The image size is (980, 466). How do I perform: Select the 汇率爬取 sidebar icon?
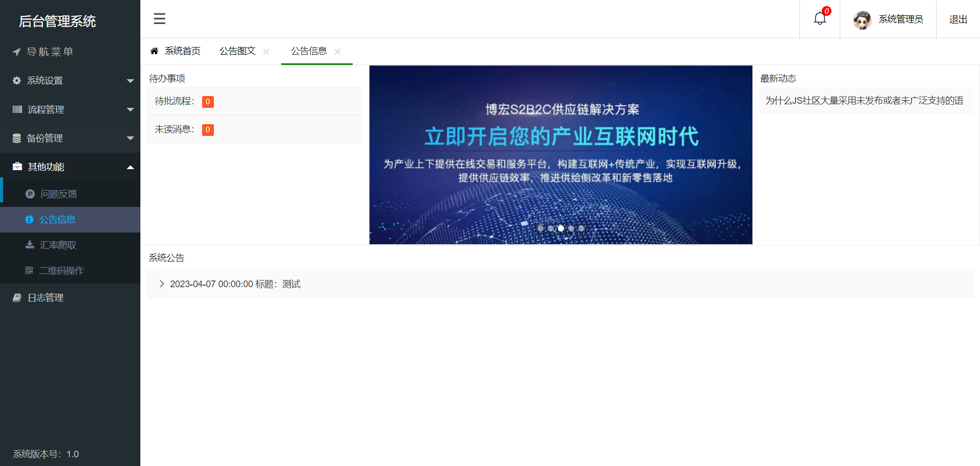pyautogui.click(x=29, y=245)
